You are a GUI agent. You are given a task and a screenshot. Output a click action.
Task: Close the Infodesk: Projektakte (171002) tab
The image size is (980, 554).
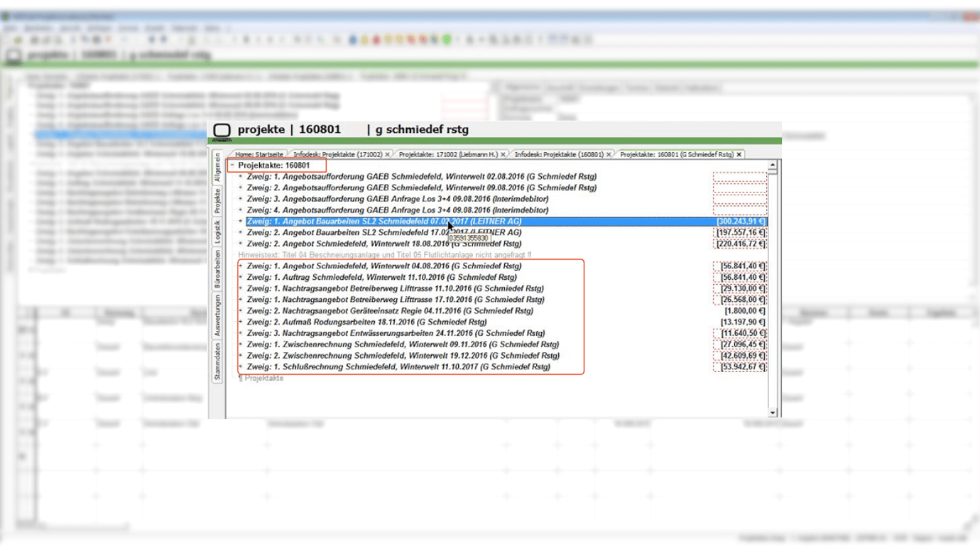tap(387, 154)
